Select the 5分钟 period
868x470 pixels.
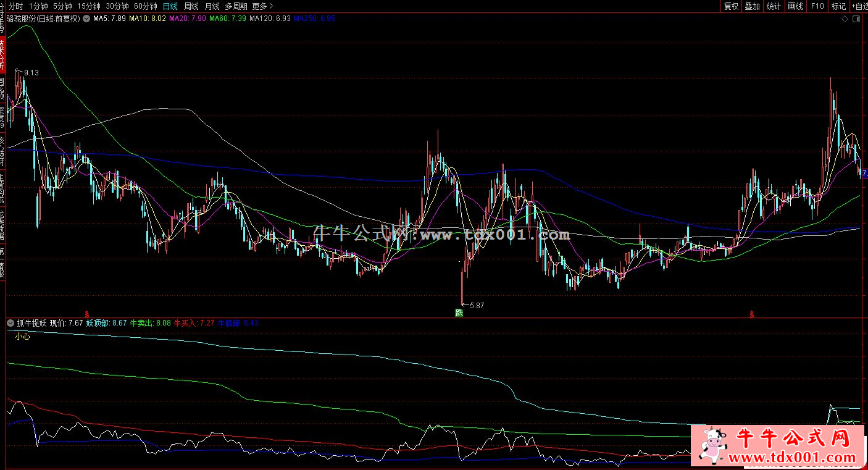pyautogui.click(x=62, y=6)
